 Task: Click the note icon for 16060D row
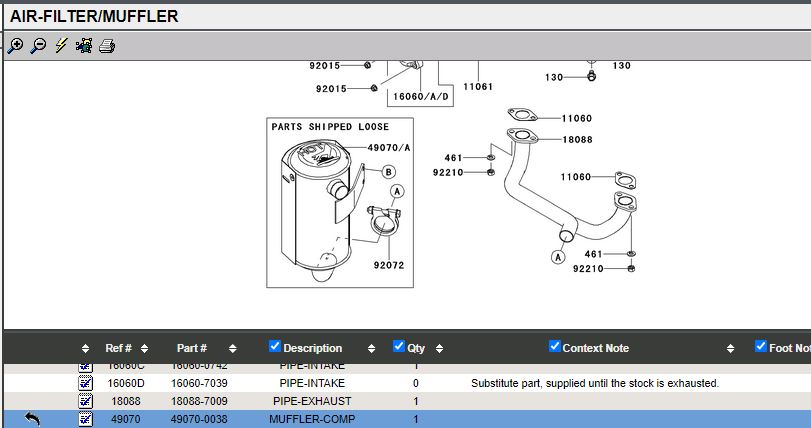86,383
